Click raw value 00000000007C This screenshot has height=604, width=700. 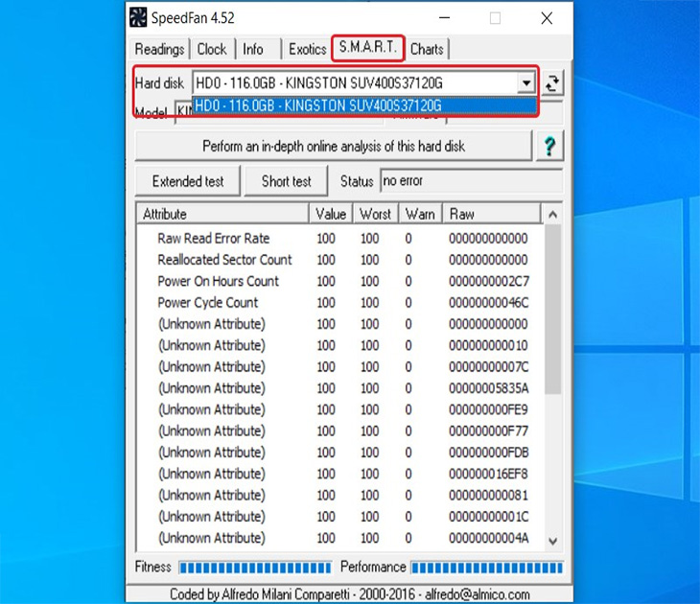click(489, 367)
